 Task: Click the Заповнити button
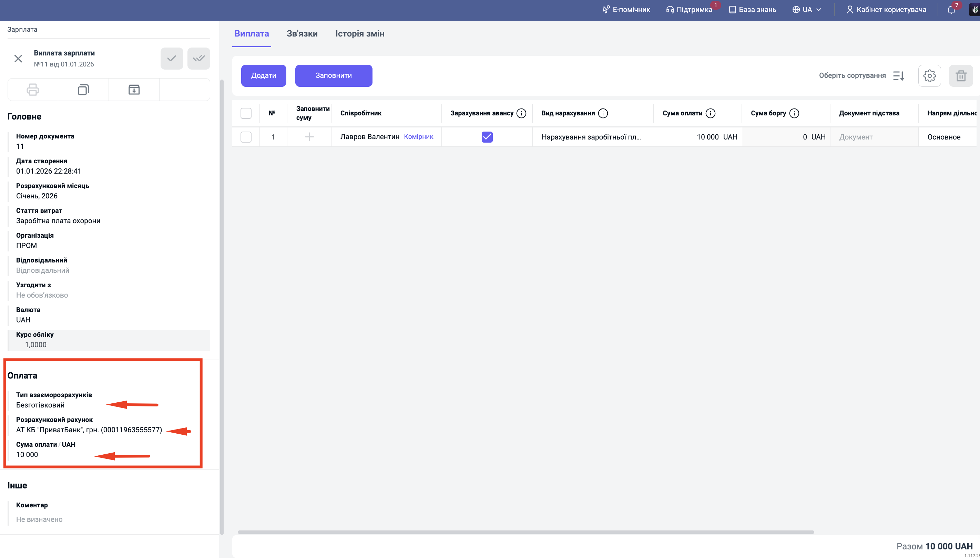(x=334, y=76)
